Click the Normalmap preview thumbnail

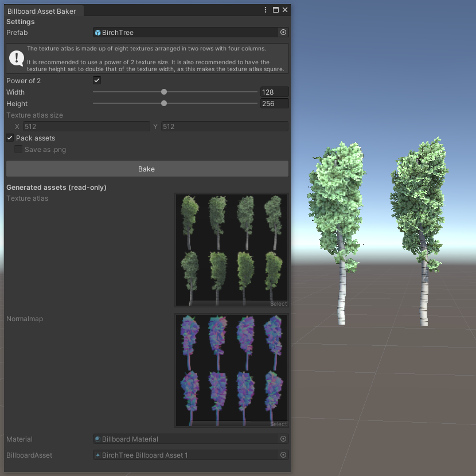pos(232,367)
